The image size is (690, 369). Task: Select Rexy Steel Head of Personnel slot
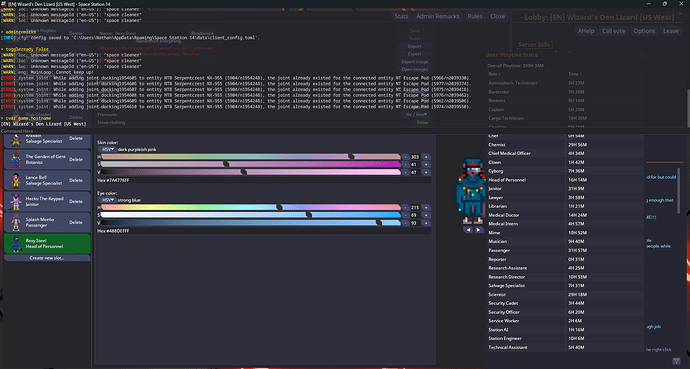[x=47, y=244]
